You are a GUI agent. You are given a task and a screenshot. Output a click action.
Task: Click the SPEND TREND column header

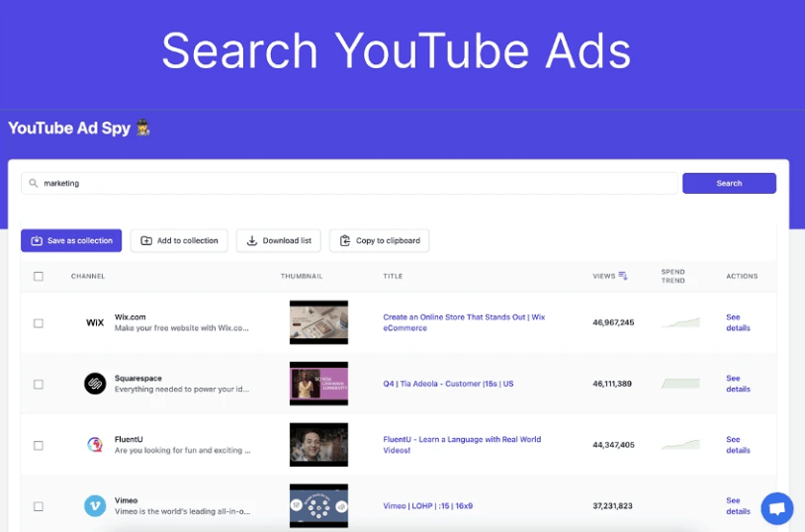tap(673, 276)
